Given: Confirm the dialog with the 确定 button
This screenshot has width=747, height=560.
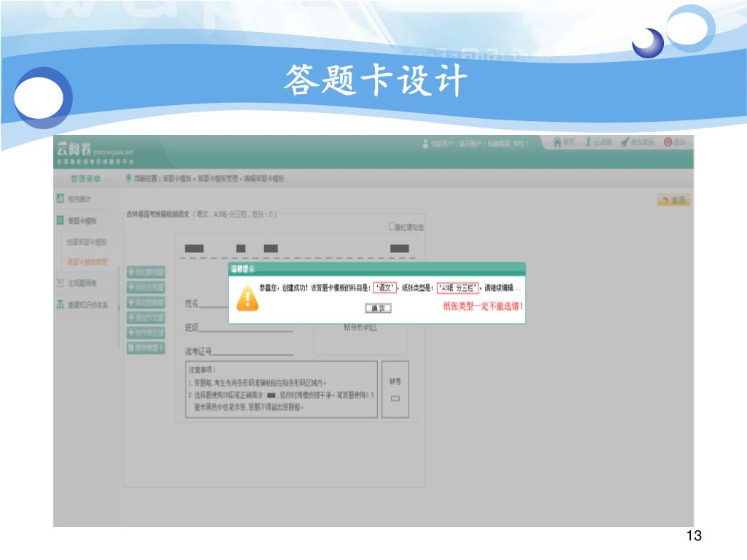Looking at the screenshot, I should pos(379,308).
